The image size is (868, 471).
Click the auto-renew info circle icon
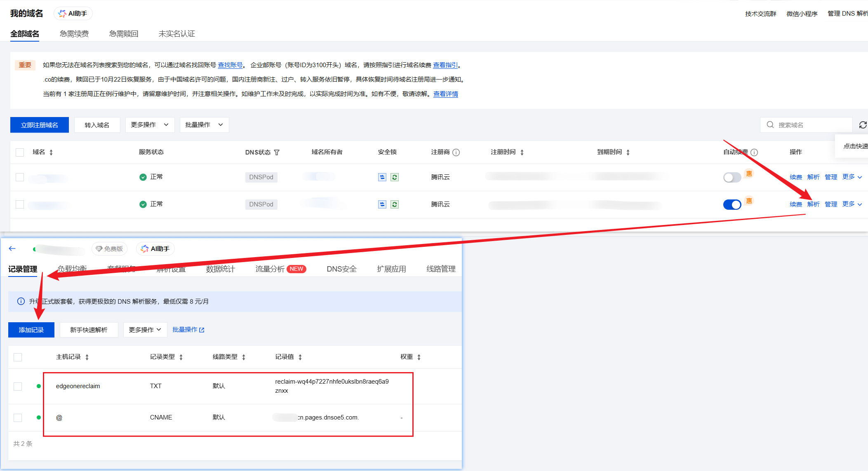(754, 152)
